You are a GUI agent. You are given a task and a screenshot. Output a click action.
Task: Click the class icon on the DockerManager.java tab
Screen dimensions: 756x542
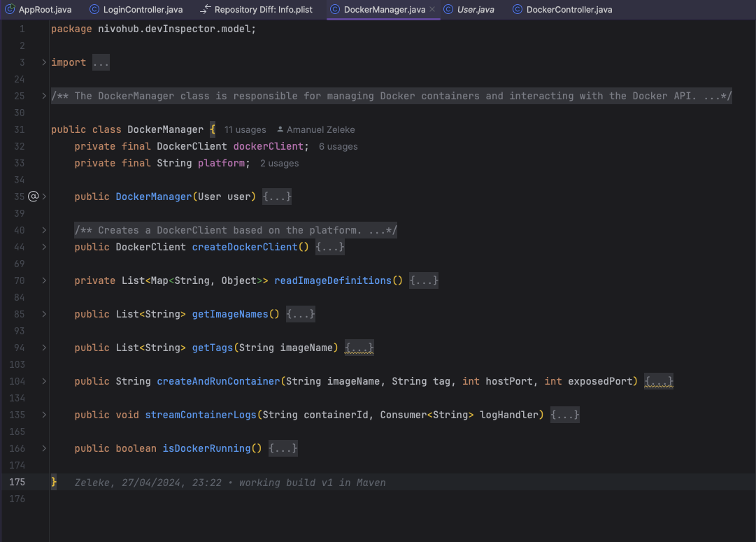[334, 10]
